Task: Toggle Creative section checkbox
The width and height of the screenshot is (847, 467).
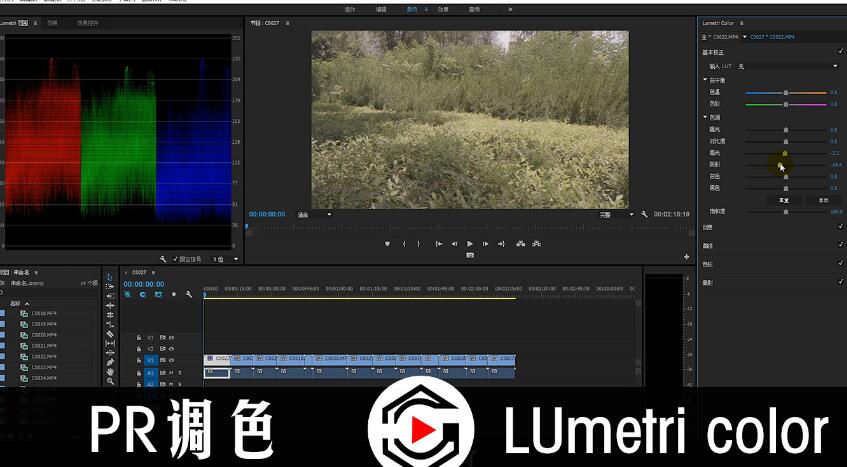Action: pyautogui.click(x=841, y=227)
